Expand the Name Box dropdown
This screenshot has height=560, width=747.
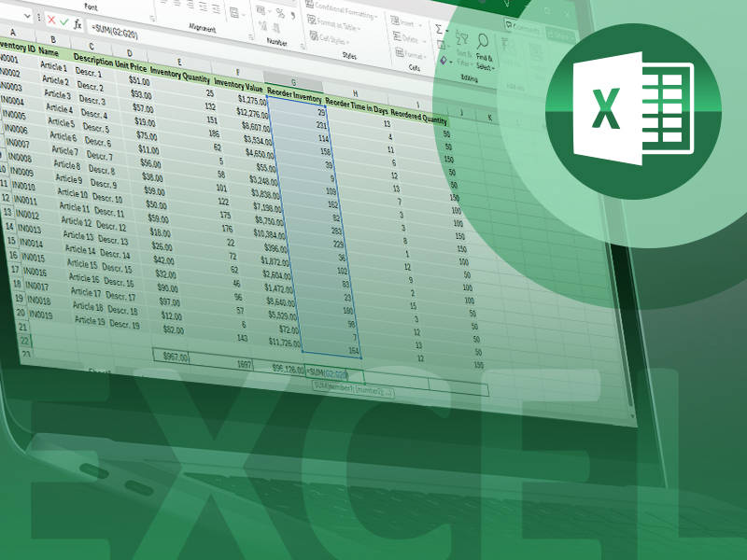click(x=27, y=16)
